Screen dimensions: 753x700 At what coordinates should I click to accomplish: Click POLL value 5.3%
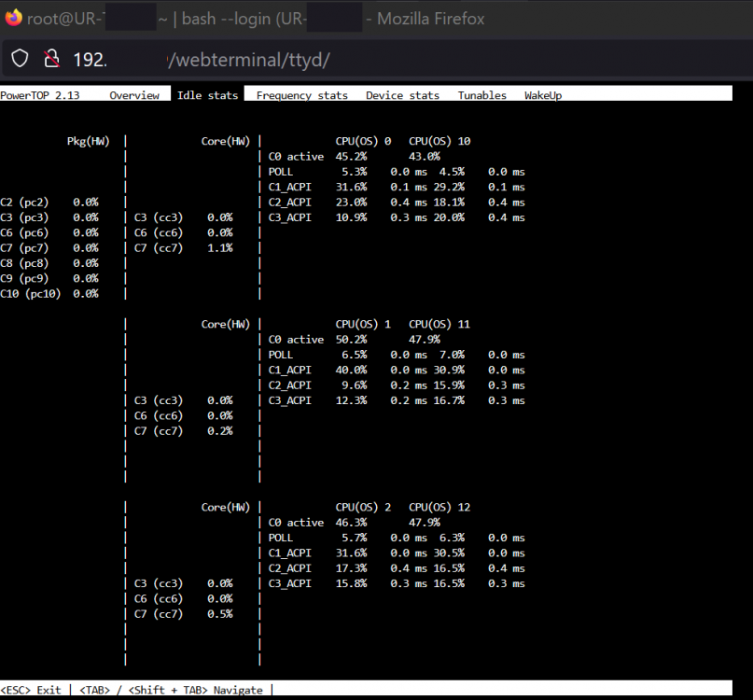point(355,172)
